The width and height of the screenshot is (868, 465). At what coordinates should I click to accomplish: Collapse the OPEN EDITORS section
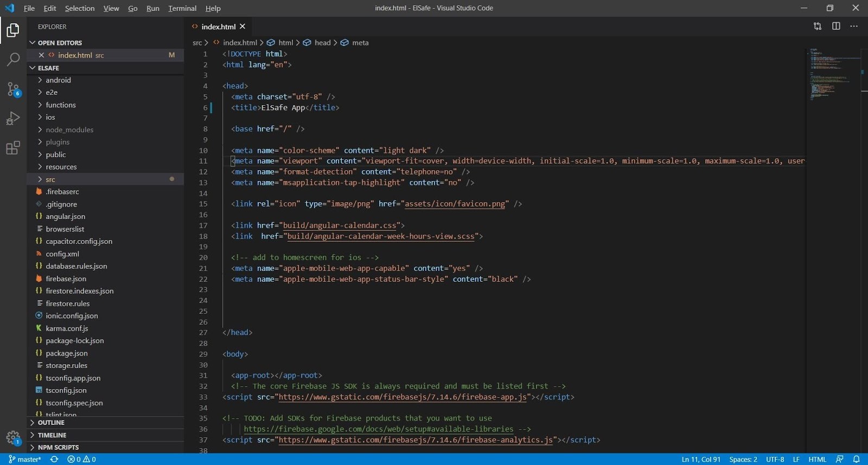click(x=60, y=43)
